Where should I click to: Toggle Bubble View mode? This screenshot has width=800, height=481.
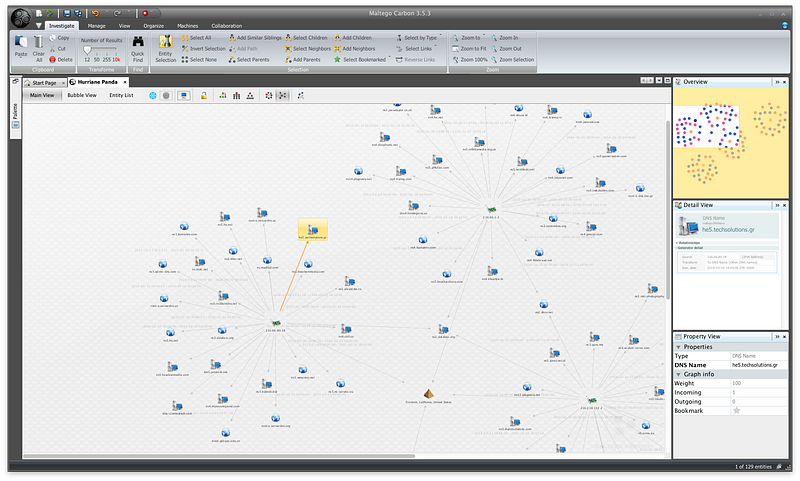pos(82,95)
